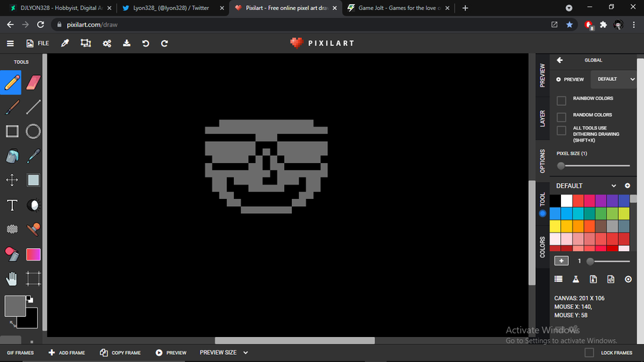Choose the Brush tool

pyautogui.click(x=12, y=107)
